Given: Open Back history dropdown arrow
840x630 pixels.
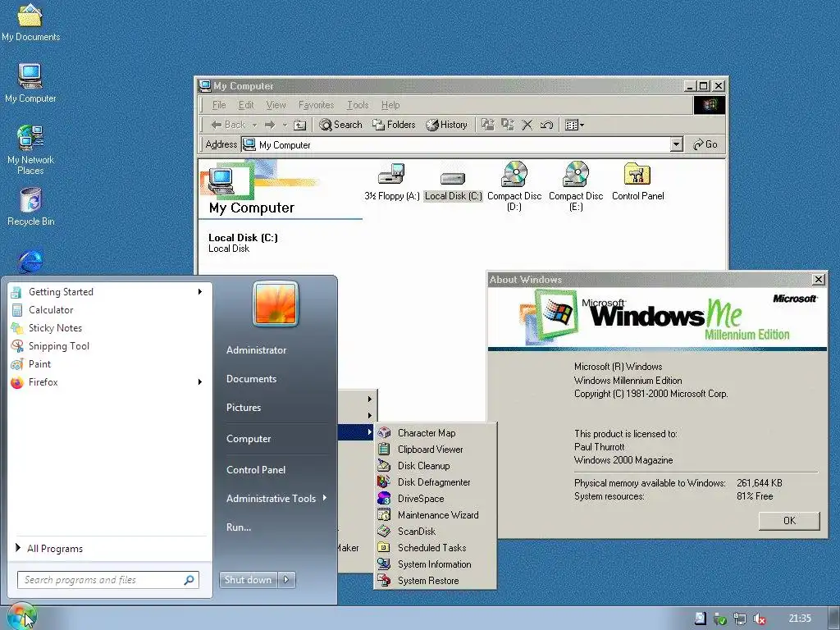Looking at the screenshot, I should point(254,125).
